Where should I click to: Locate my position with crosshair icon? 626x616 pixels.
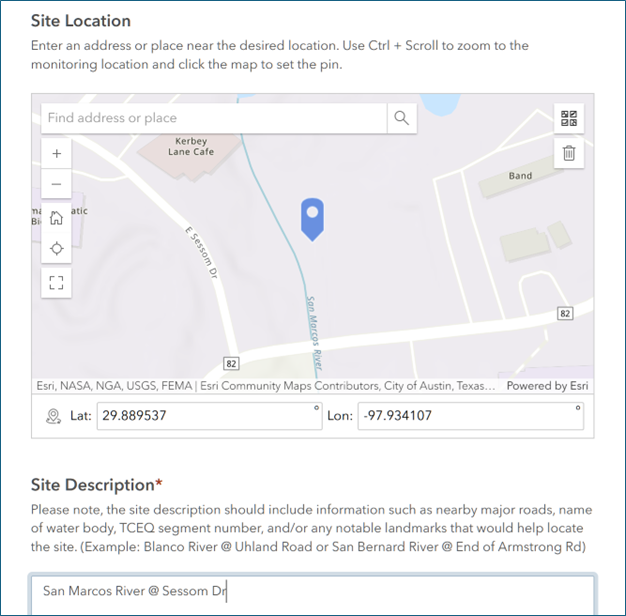57,248
